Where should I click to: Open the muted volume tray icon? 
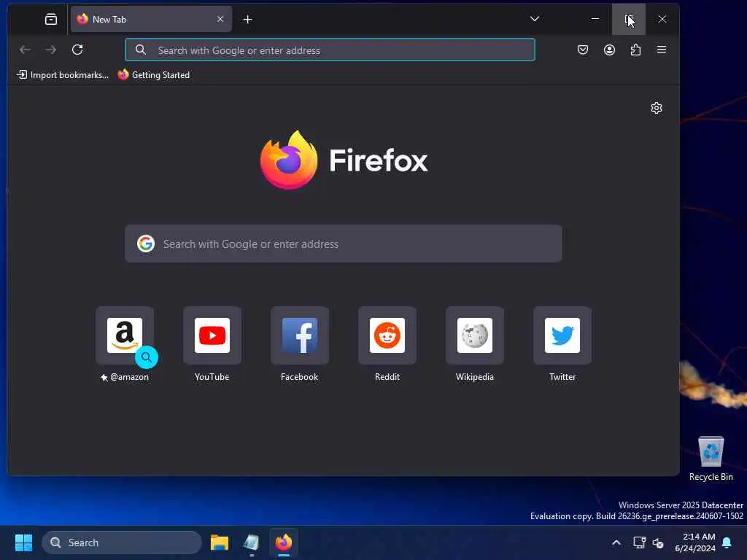[659, 542]
